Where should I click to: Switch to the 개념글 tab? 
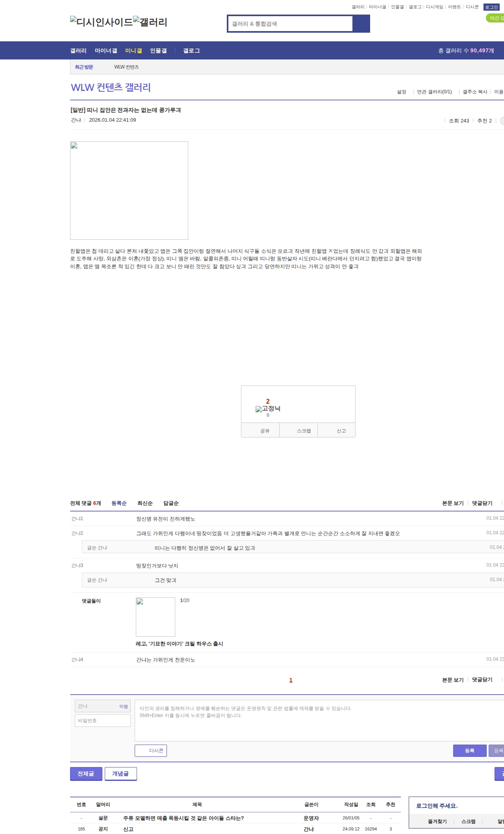[120, 774]
